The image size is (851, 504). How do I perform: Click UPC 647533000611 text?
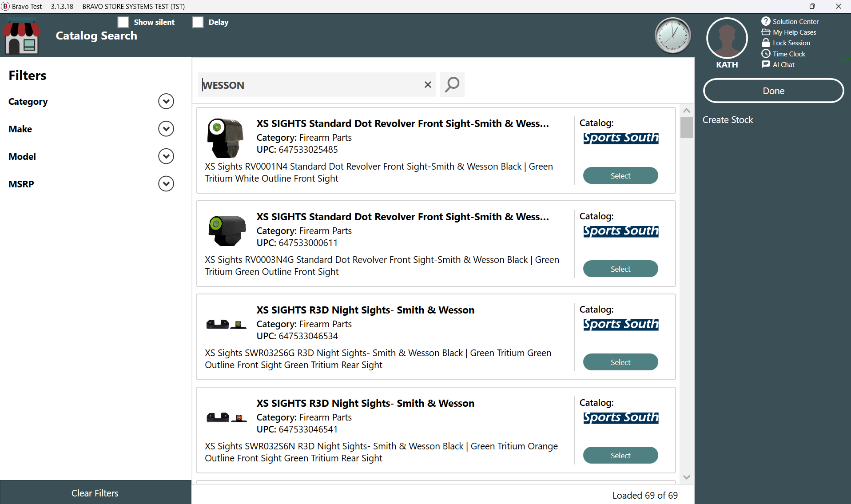tap(297, 243)
